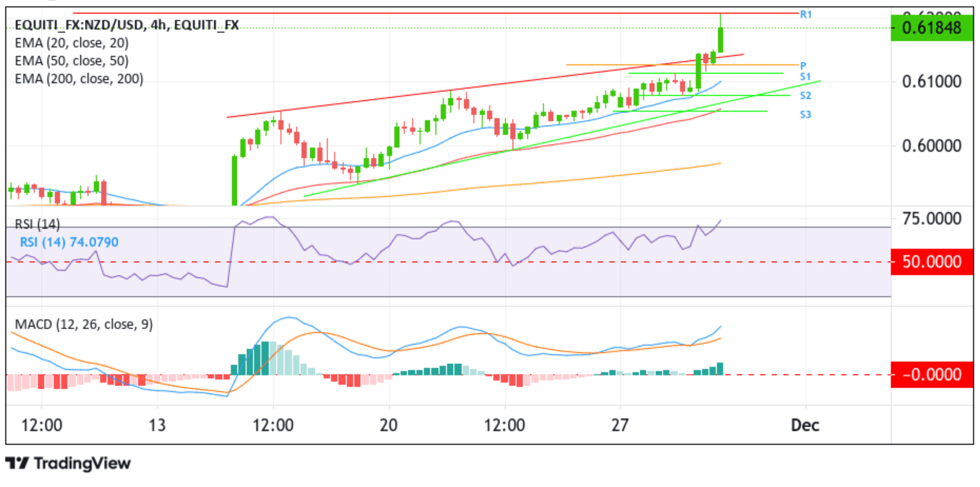Click the 13 date label on time axis
This screenshot has height=487, width=980.
pyautogui.click(x=157, y=425)
